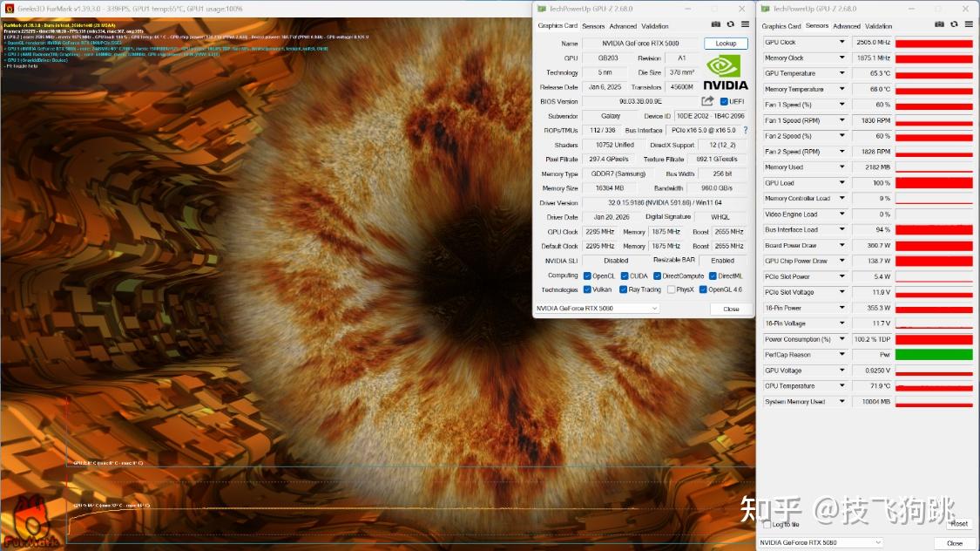Image resolution: width=980 pixels, height=551 pixels.
Task: Toggle the Ray Tracing checkbox
Action: coord(623,289)
